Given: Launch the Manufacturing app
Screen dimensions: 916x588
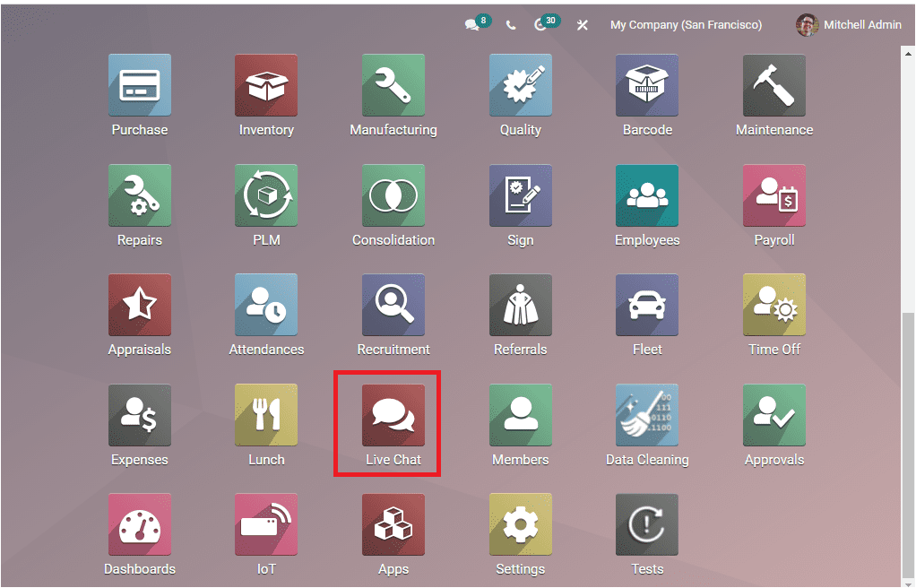Looking at the screenshot, I should 393,85.
